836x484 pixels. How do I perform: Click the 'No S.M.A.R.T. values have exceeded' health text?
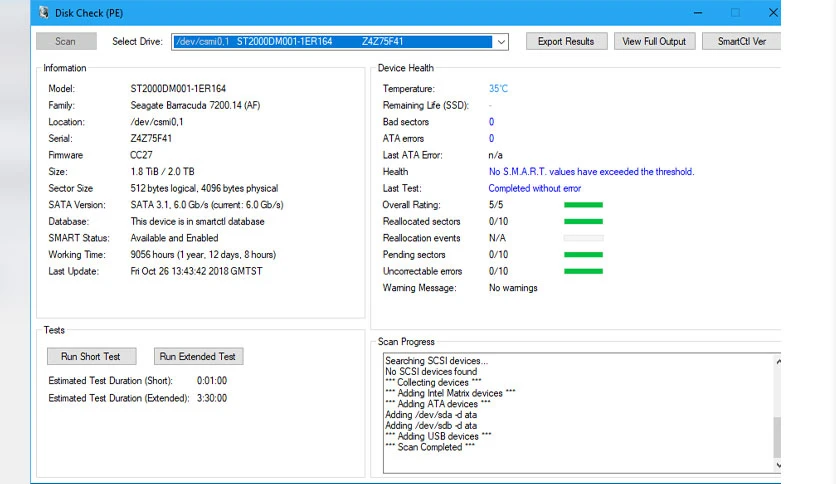click(x=591, y=171)
